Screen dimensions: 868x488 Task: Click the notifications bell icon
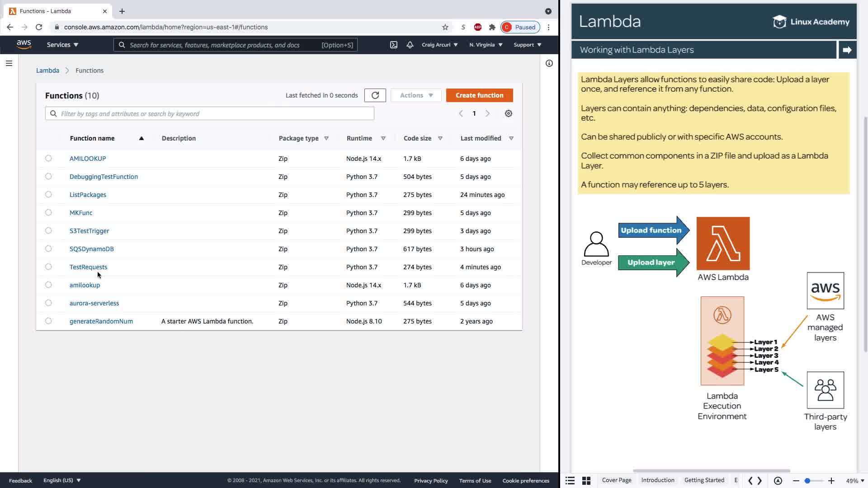tap(410, 45)
